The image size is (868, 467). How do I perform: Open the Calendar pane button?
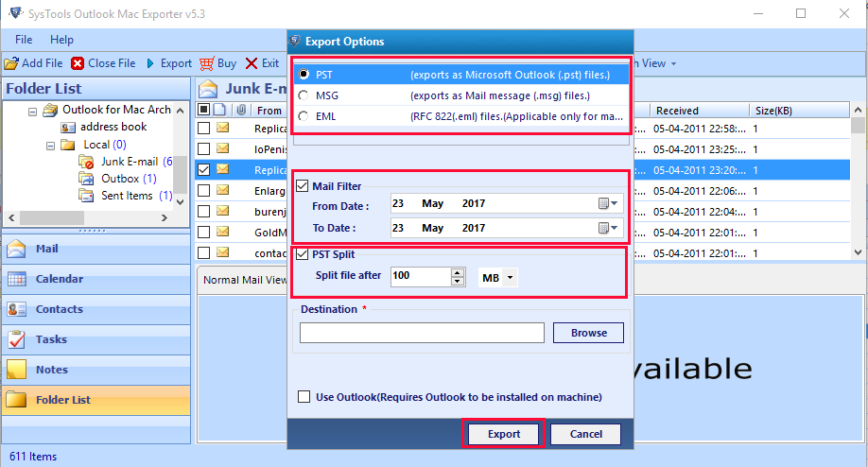point(96,279)
